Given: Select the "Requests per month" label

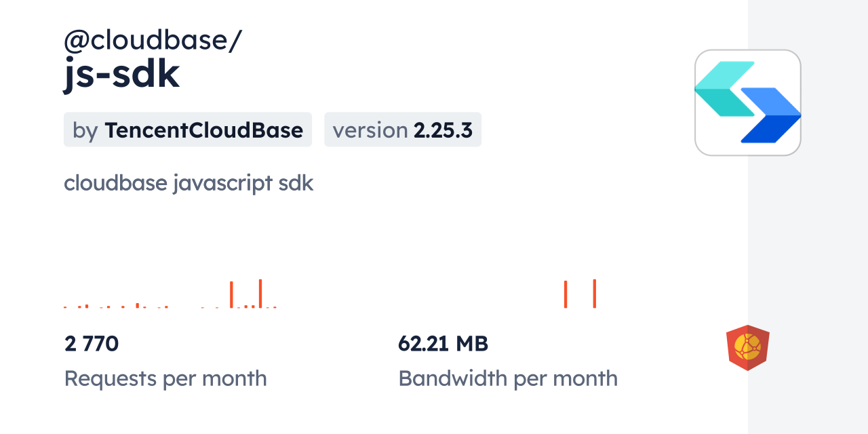Looking at the screenshot, I should click(165, 378).
